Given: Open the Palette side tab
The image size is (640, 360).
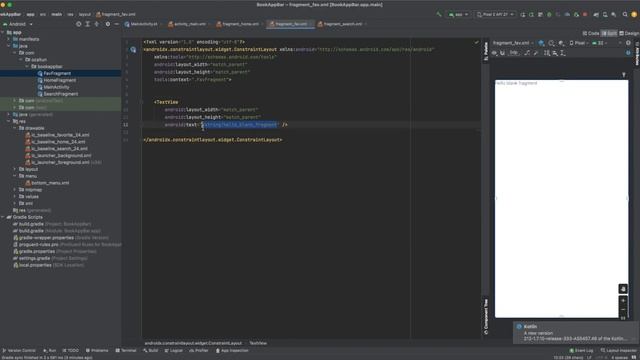Looking at the screenshot, I should point(486,51).
